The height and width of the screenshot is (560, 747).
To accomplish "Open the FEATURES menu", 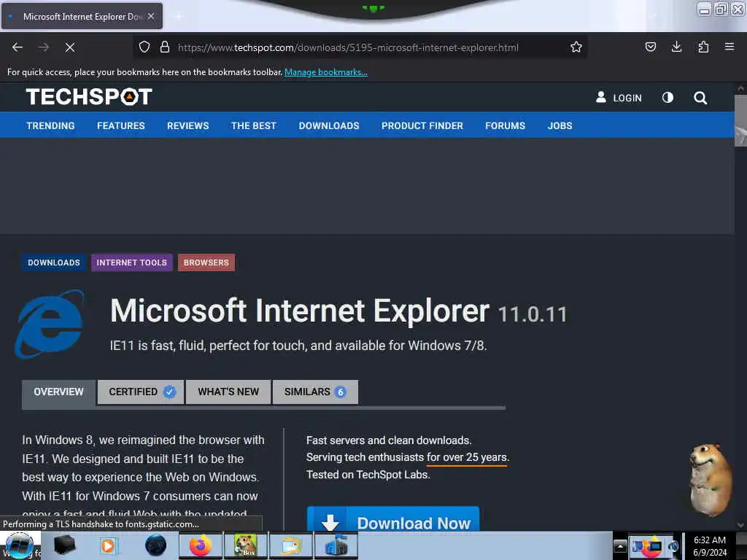I will 121,125.
